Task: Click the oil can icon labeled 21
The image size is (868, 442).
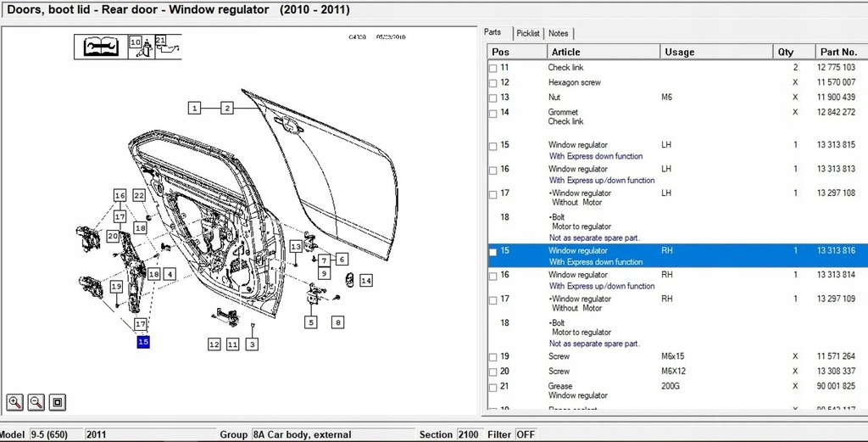Action: pyautogui.click(x=166, y=47)
